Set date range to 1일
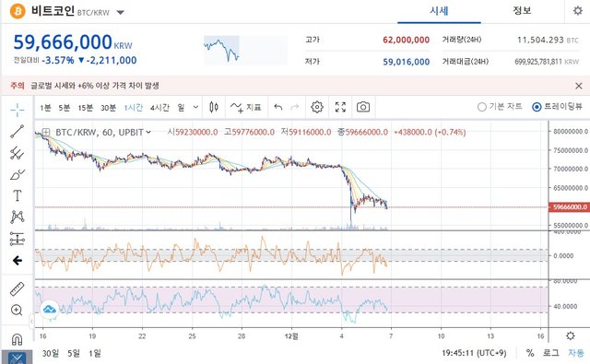The width and height of the screenshot is (590, 364). 95,353
